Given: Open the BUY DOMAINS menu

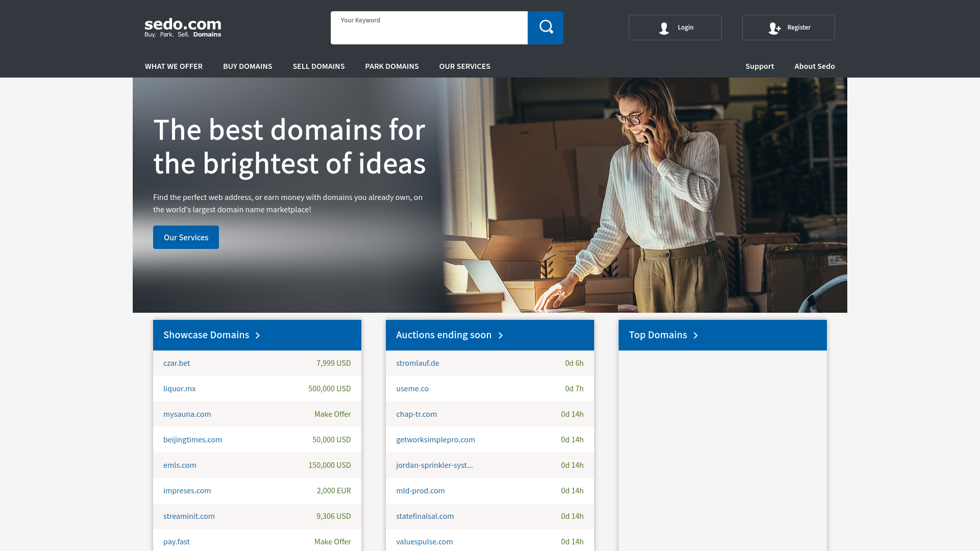Looking at the screenshot, I should pyautogui.click(x=248, y=66).
